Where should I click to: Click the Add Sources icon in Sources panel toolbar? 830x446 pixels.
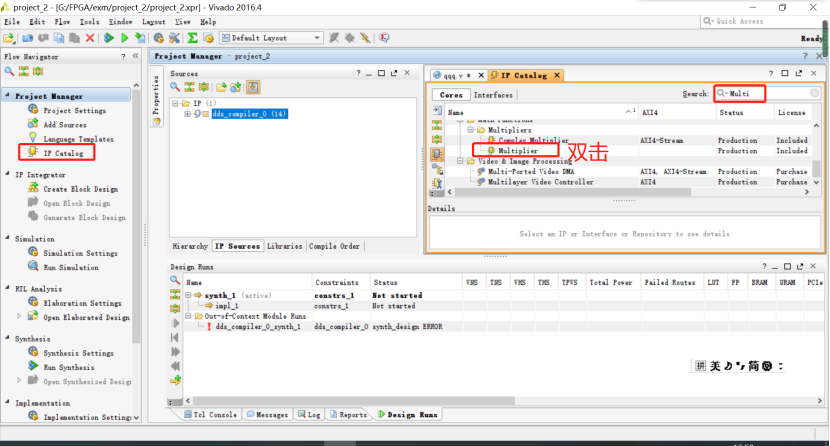click(x=236, y=87)
